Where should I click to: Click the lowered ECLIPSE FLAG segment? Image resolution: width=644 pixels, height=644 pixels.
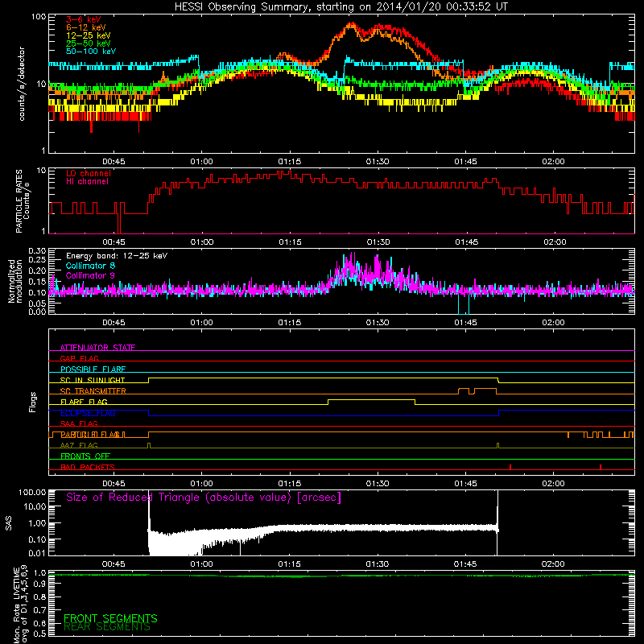324,415
